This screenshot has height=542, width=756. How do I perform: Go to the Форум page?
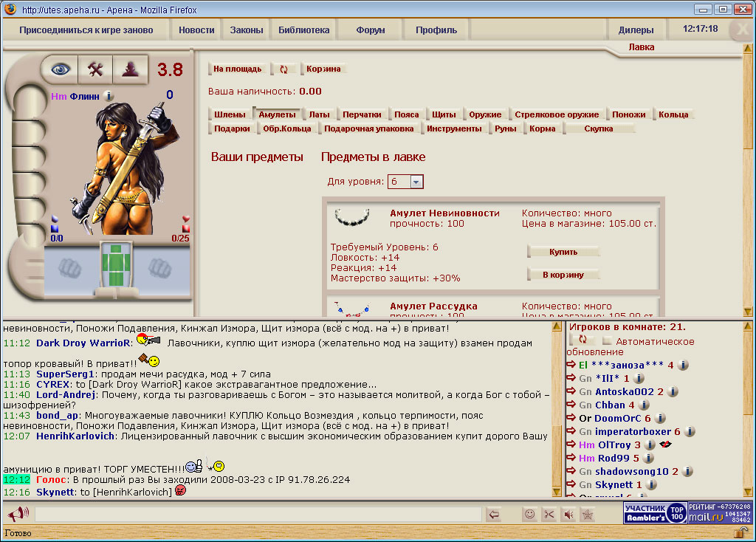[371, 30]
